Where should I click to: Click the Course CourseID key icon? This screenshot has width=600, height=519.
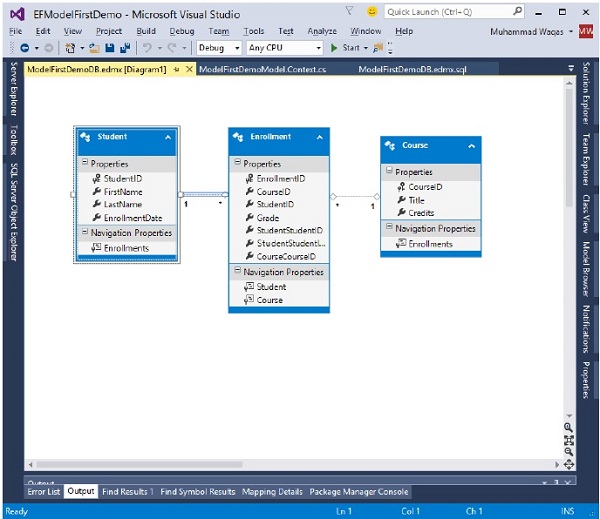401,187
